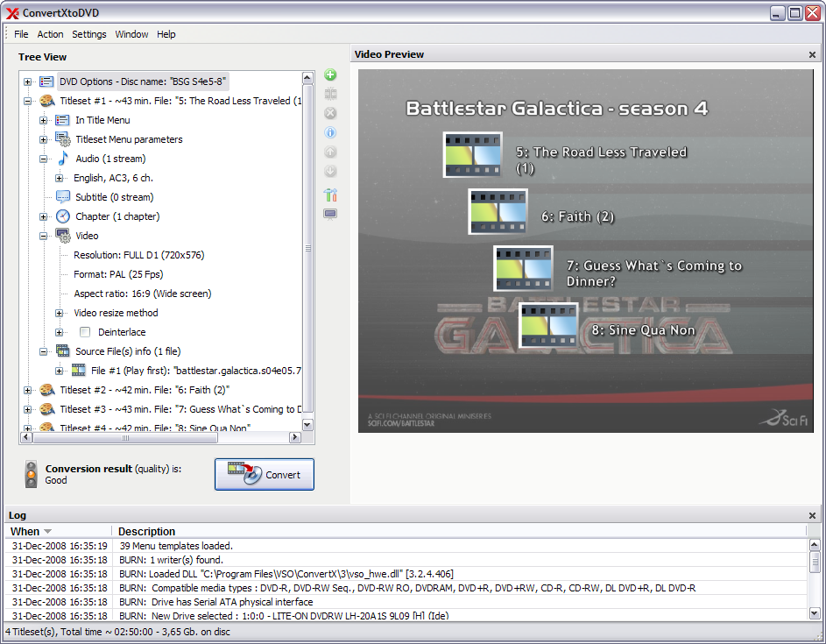Collapse the Source File(s) info node
826x644 pixels.
43,351
